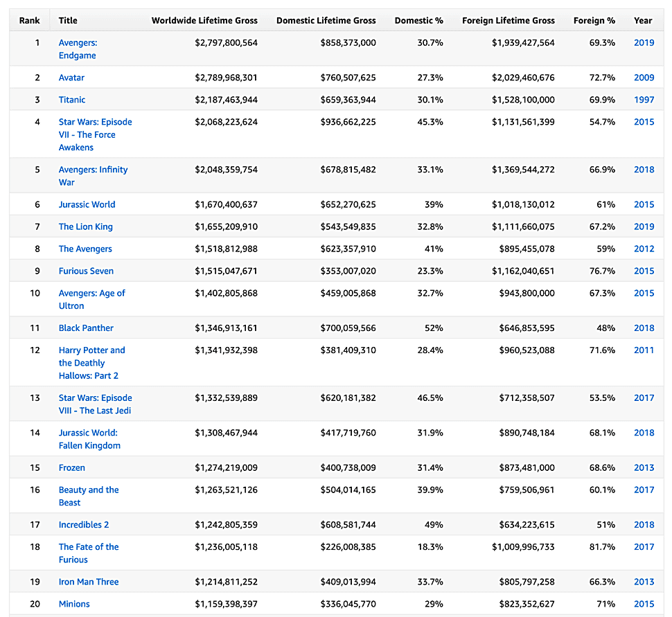
Task: Open Beauty and the Beast link
Action: coord(89,497)
